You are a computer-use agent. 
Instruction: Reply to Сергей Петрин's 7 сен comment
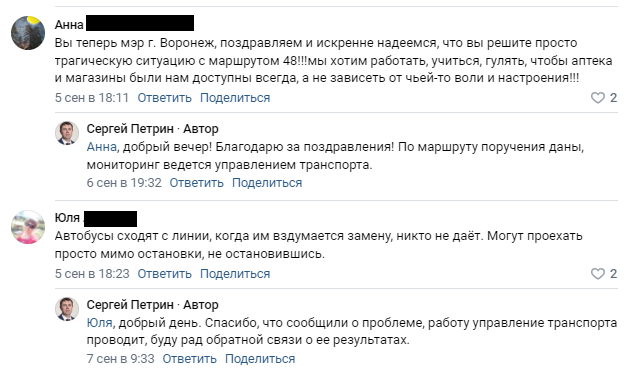[190, 358]
